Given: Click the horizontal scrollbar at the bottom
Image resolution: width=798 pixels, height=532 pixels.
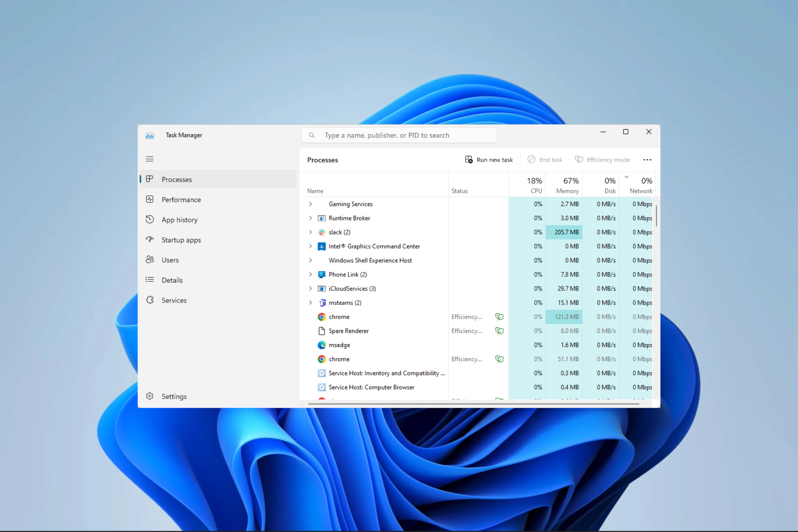Looking at the screenshot, I should pos(474,404).
